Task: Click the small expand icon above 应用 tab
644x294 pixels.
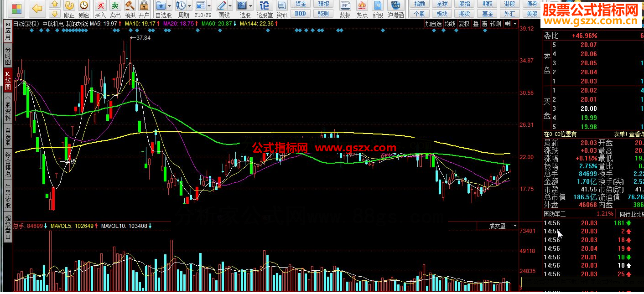Action: [8, 23]
